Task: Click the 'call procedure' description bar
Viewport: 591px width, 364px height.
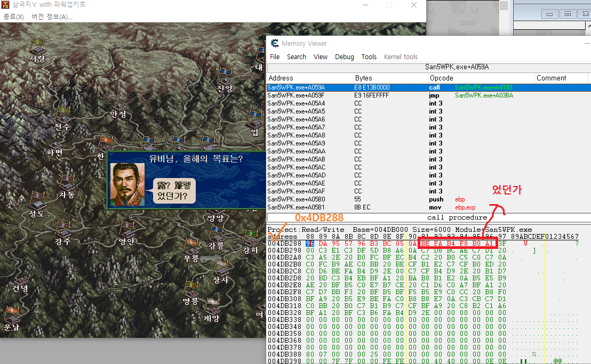Action: (x=429, y=217)
